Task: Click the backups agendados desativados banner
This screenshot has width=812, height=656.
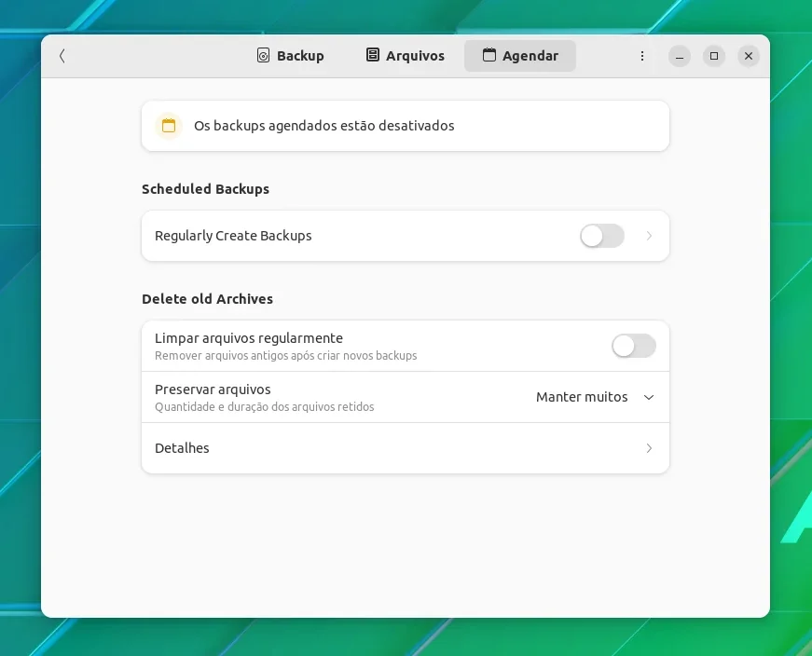Action: (406, 126)
